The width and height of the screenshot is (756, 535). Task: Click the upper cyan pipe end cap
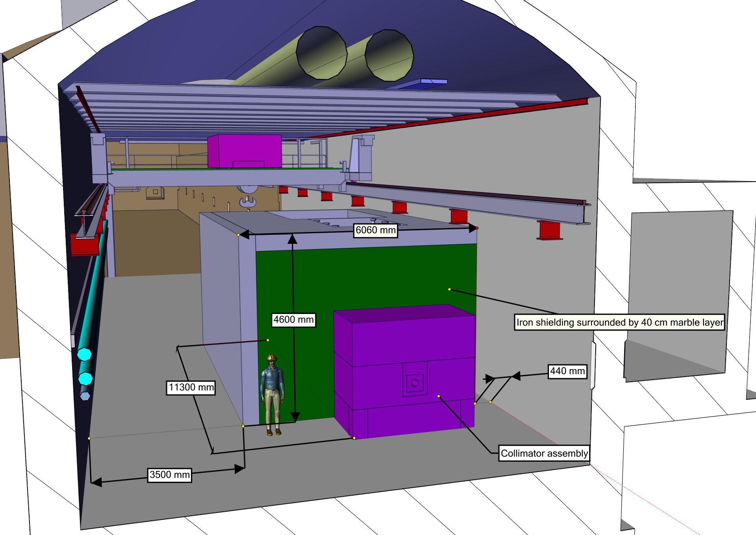[84, 354]
